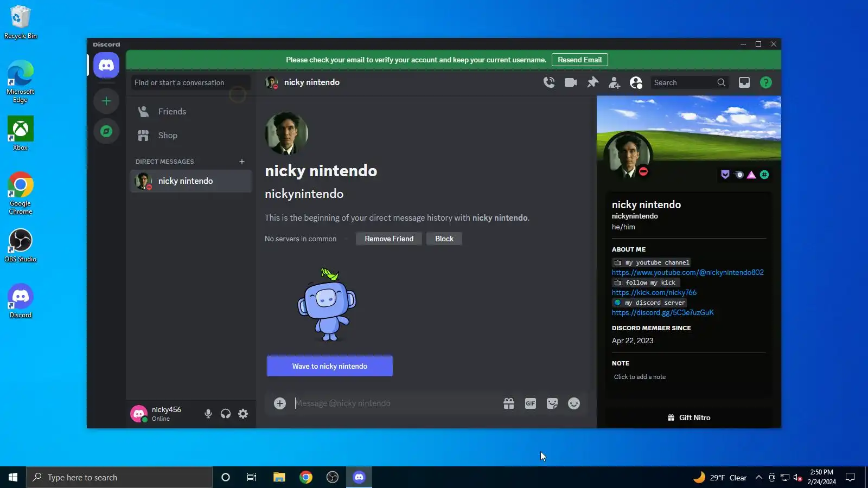Viewport: 868px width, 488px height.
Task: Click Resend Email button
Action: pos(580,60)
